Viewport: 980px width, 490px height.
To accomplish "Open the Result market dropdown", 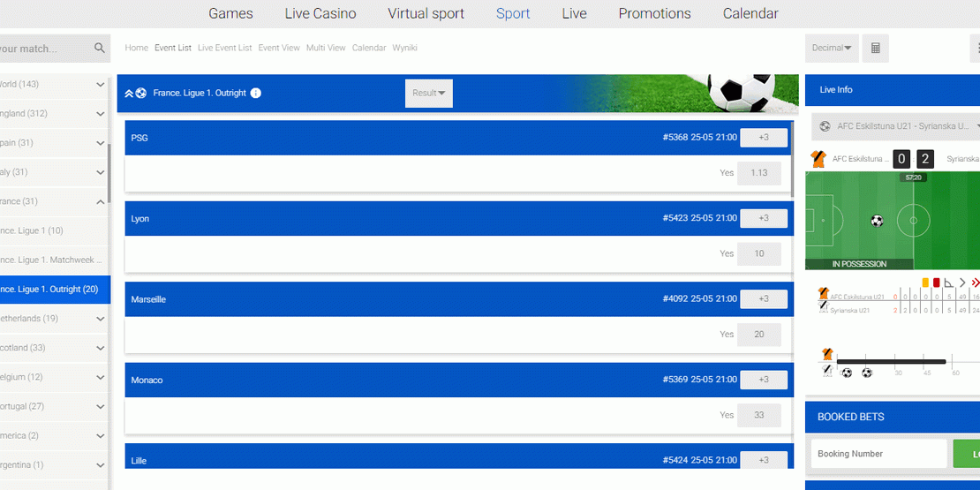I will pyautogui.click(x=429, y=93).
